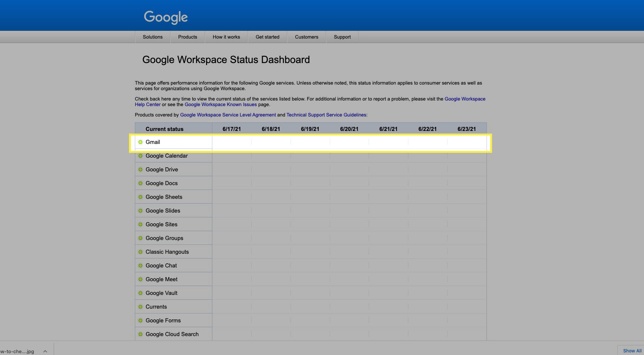The image size is (644, 355).
Task: Click the status dot beside Google Vault
Action: [140, 293]
